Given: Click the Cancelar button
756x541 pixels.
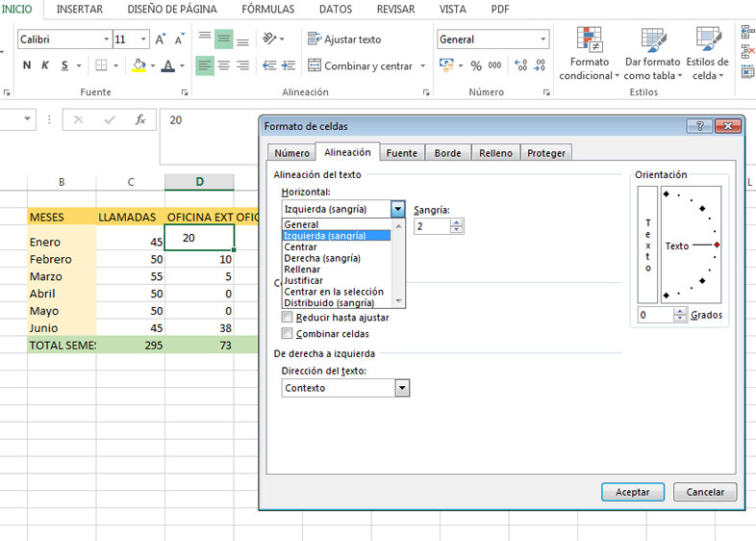Looking at the screenshot, I should 705,492.
